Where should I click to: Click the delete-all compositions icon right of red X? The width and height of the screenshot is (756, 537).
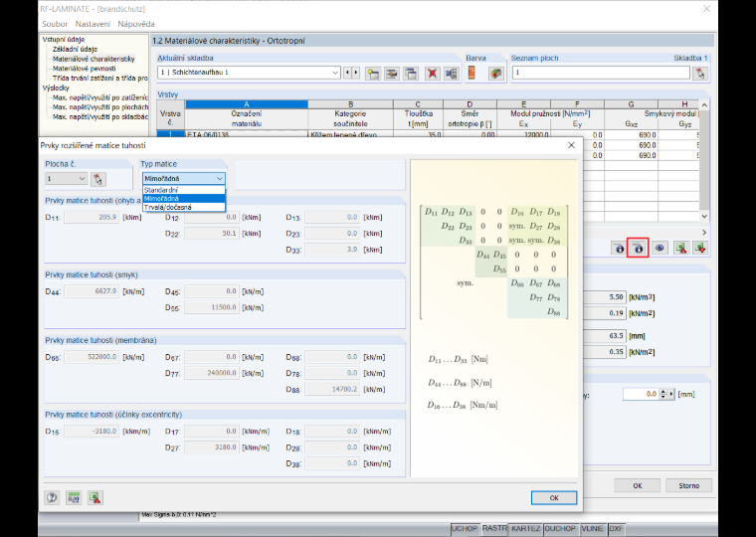tap(452, 74)
